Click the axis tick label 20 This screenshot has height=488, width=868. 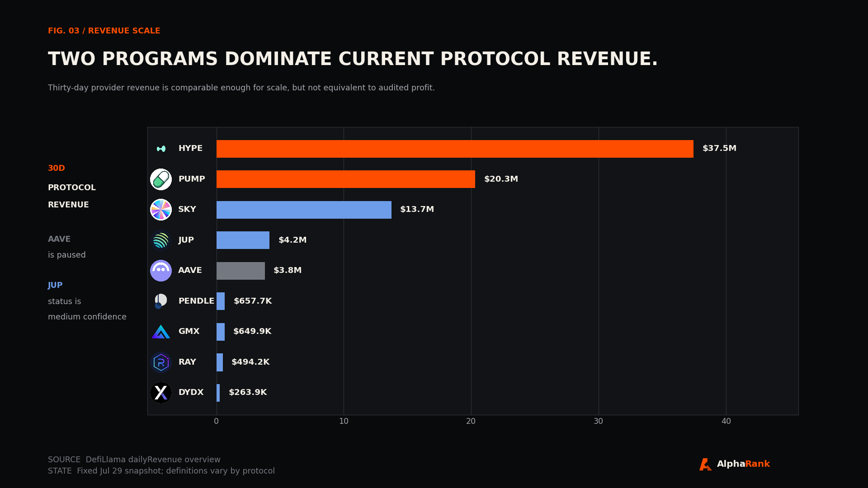(x=471, y=421)
